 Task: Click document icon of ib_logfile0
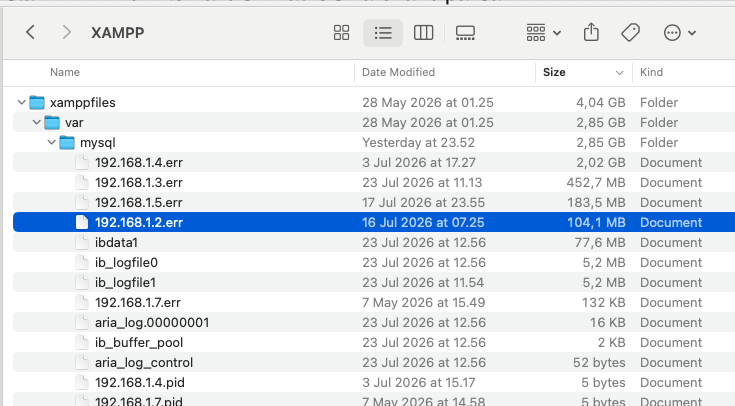pyautogui.click(x=82, y=263)
